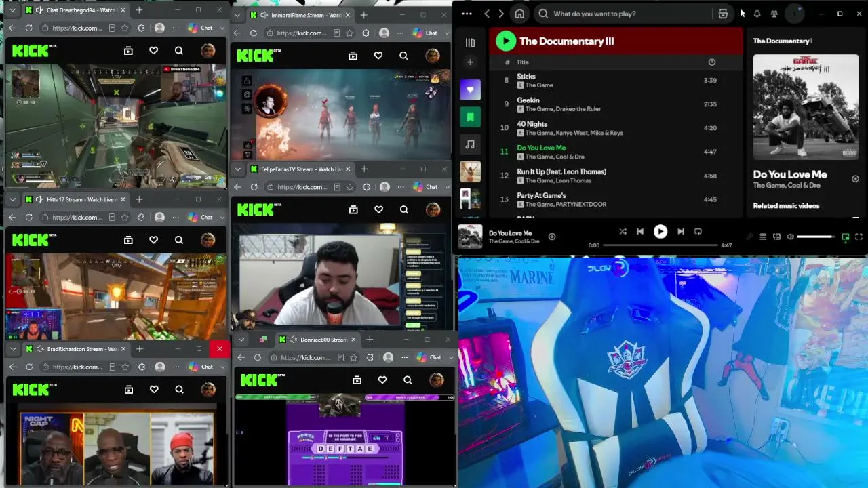868x488 pixels.
Task: Open extensions in ImmoralFlame browser toolbar
Action: pos(367,33)
